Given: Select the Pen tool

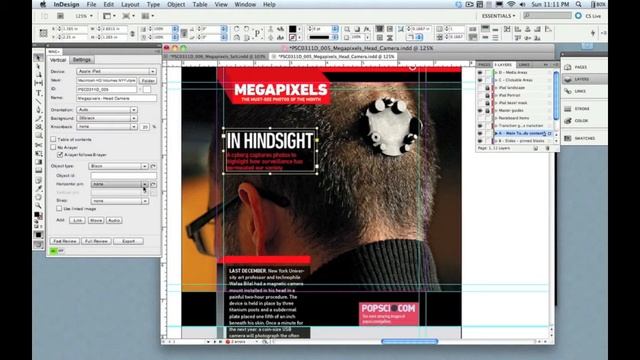Looking at the screenshot, I should (x=38, y=110).
